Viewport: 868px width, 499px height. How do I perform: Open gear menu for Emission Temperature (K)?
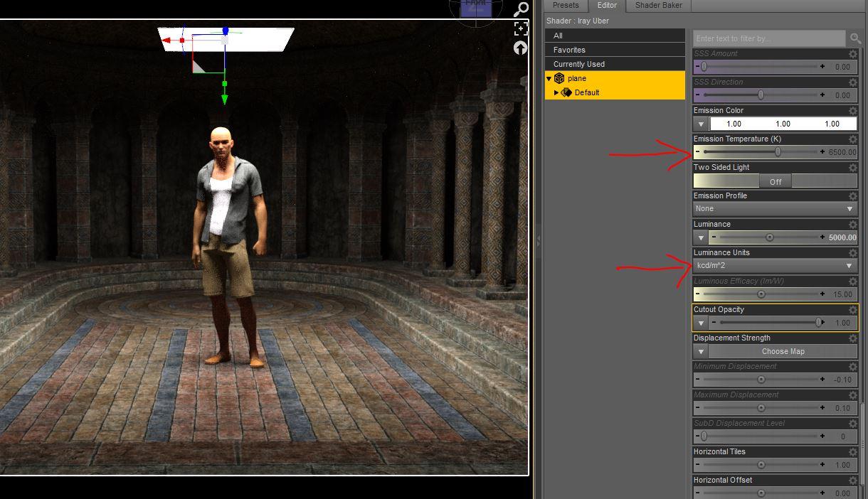click(853, 139)
